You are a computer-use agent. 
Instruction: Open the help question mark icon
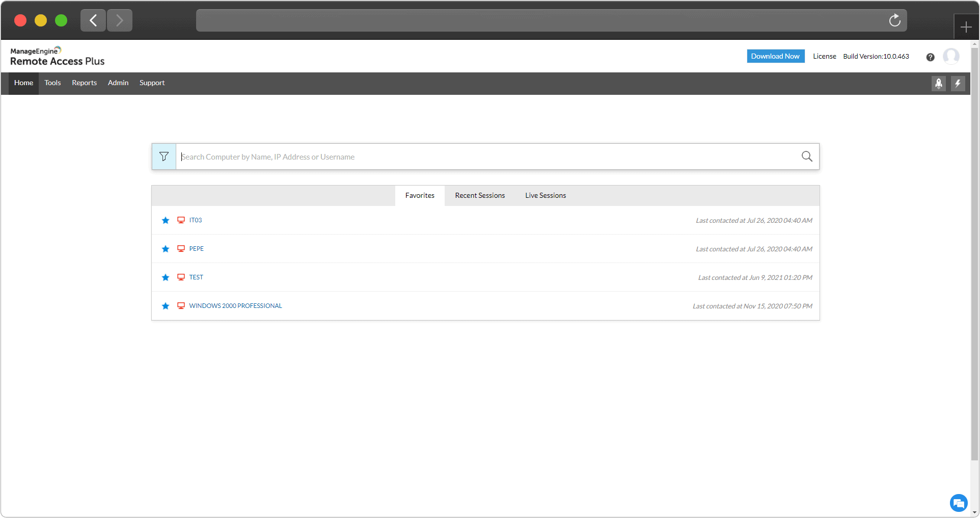tap(930, 57)
